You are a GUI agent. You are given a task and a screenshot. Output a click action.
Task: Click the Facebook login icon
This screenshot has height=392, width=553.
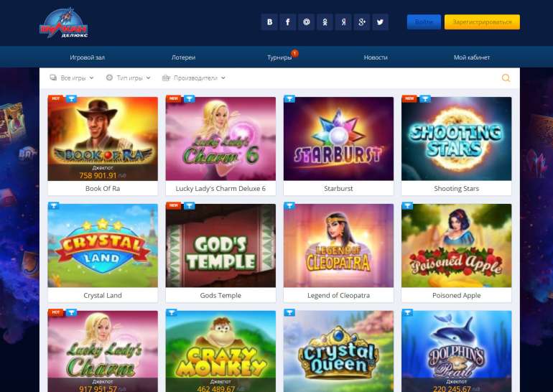(288, 22)
